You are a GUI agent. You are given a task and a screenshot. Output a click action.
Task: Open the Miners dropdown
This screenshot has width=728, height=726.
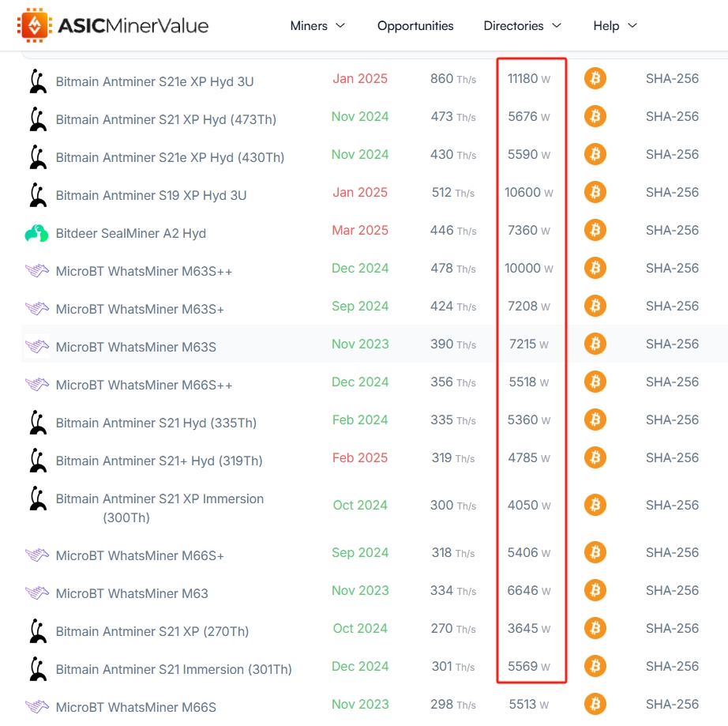pyautogui.click(x=317, y=25)
